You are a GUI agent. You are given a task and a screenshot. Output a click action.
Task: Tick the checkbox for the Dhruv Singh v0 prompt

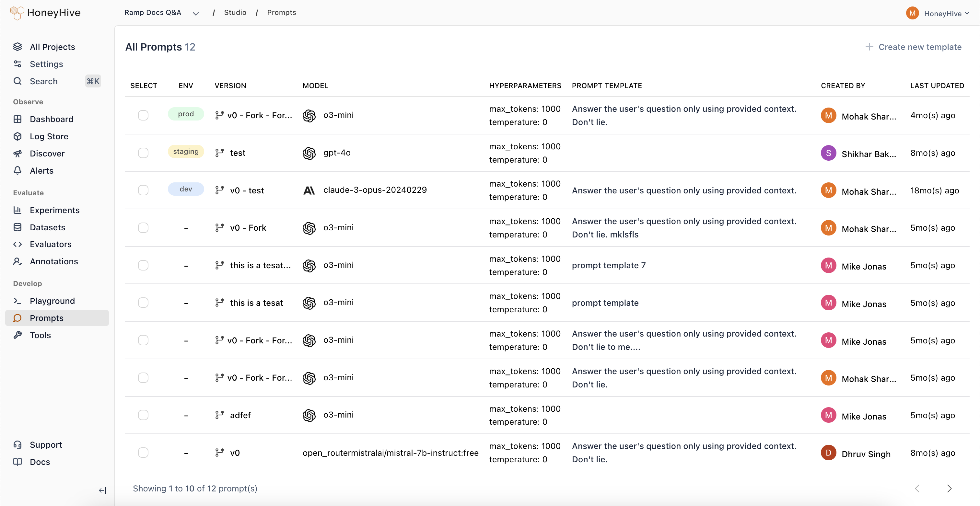click(x=143, y=453)
